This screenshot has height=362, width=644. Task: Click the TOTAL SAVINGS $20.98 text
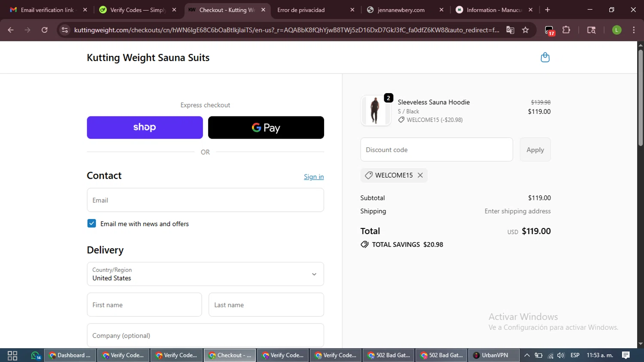pos(407,244)
